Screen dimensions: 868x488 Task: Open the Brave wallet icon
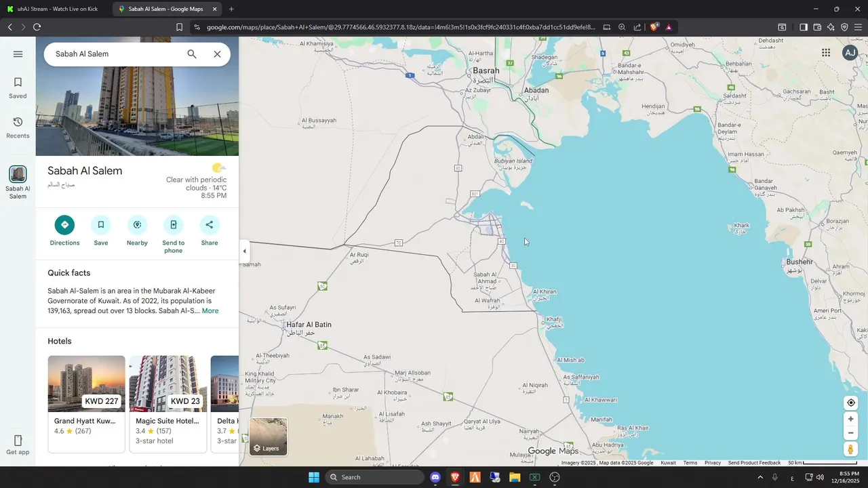click(x=817, y=27)
